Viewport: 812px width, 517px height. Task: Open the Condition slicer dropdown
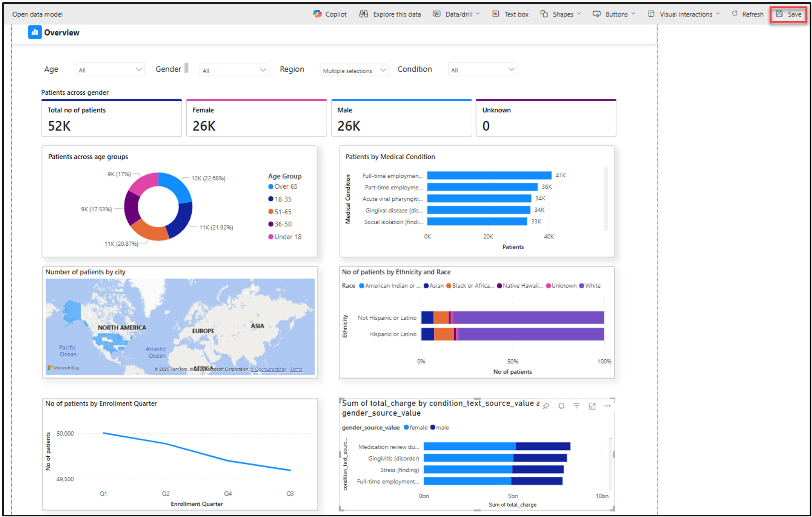482,69
